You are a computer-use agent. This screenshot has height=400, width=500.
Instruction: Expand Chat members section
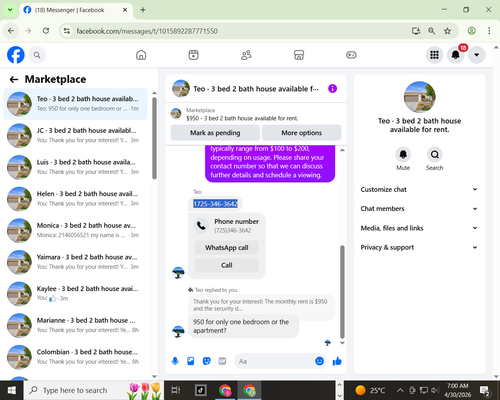click(419, 209)
